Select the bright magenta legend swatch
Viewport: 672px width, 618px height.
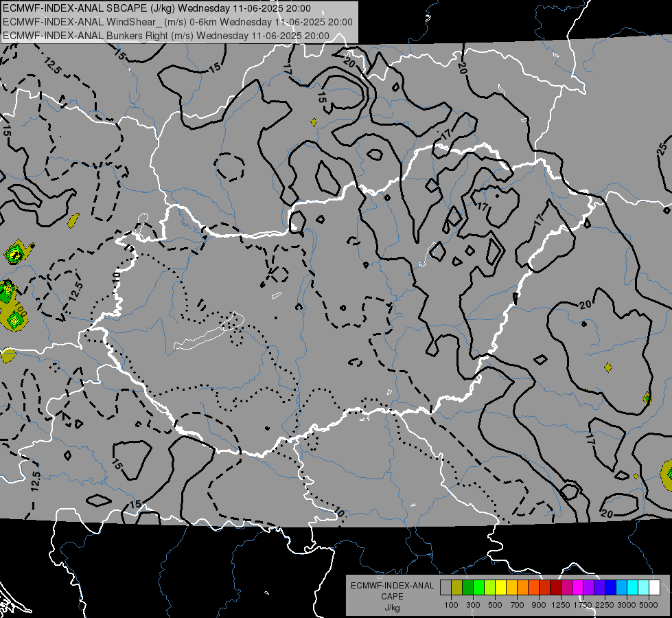(x=578, y=587)
